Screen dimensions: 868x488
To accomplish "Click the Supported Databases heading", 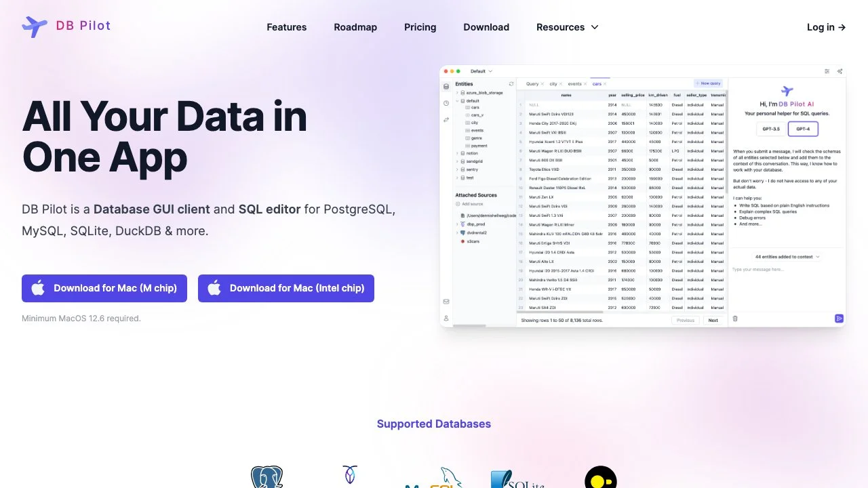I will pyautogui.click(x=434, y=424).
